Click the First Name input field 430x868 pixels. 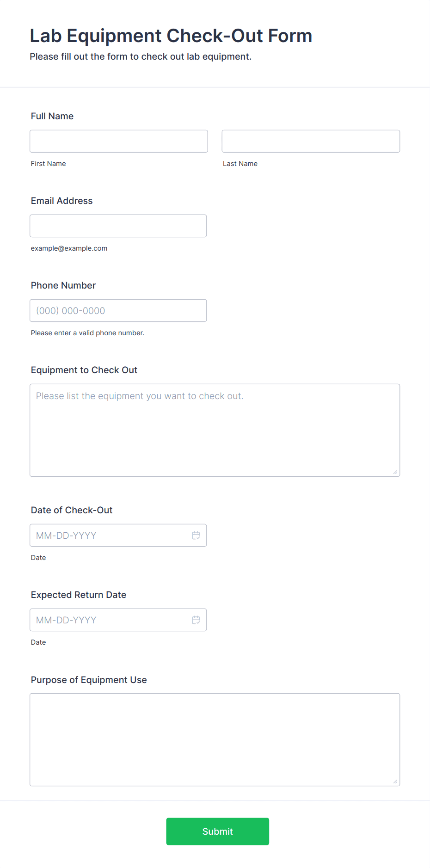[x=119, y=141]
